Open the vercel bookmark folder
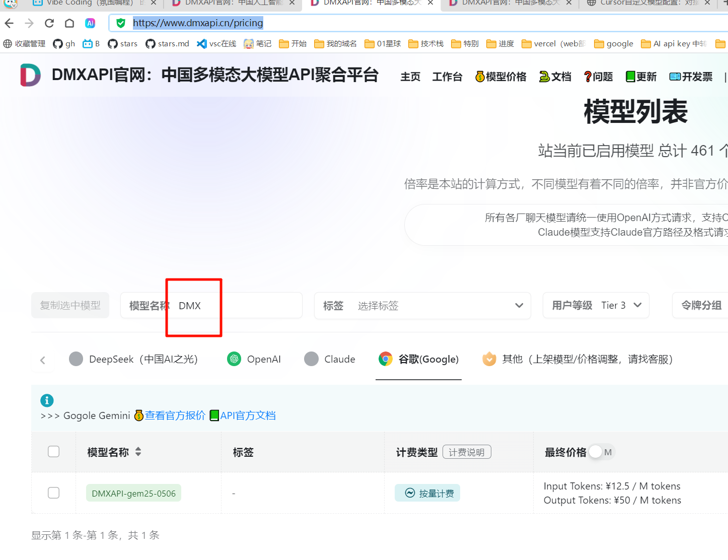This screenshot has width=728, height=560. pyautogui.click(x=553, y=44)
